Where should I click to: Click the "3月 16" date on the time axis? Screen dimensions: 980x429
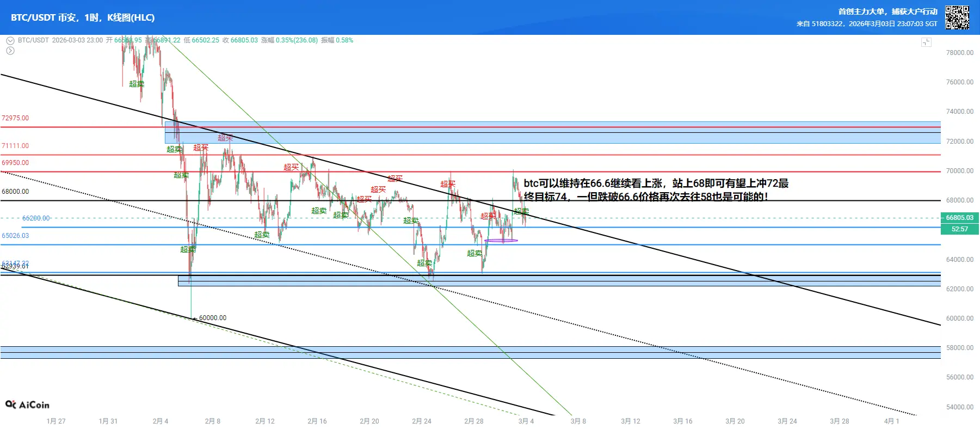(x=683, y=421)
